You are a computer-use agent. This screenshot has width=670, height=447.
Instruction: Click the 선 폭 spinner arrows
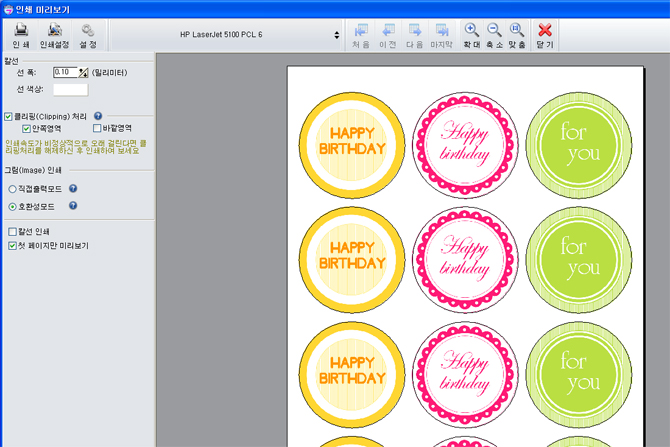[x=84, y=73]
